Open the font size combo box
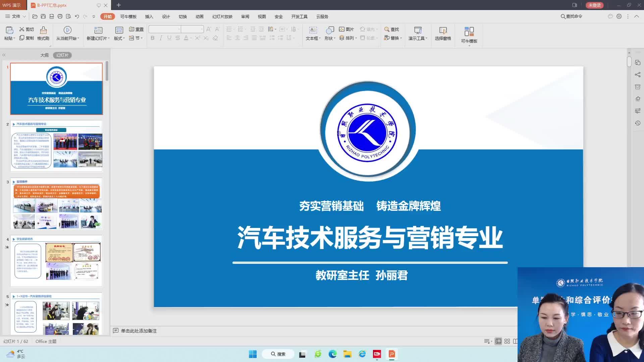Screen dimensions: 644x362 (193, 29)
